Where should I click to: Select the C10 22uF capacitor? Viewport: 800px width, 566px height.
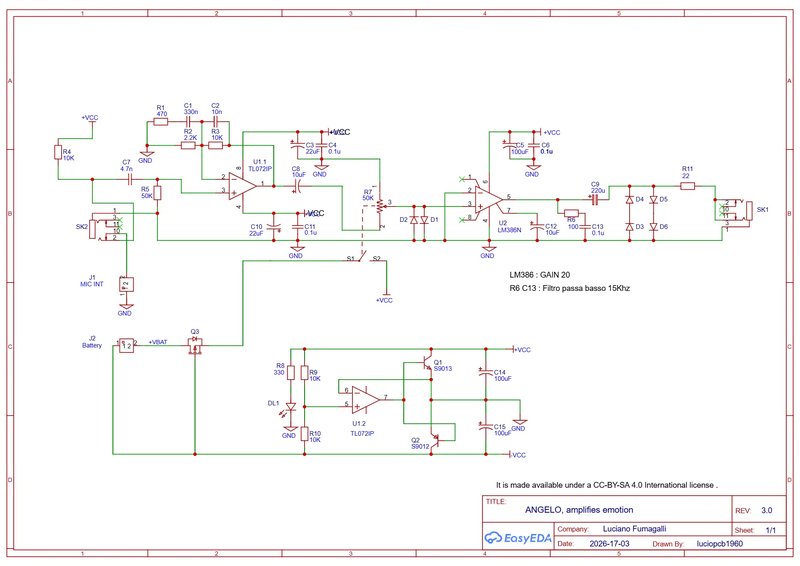273,227
